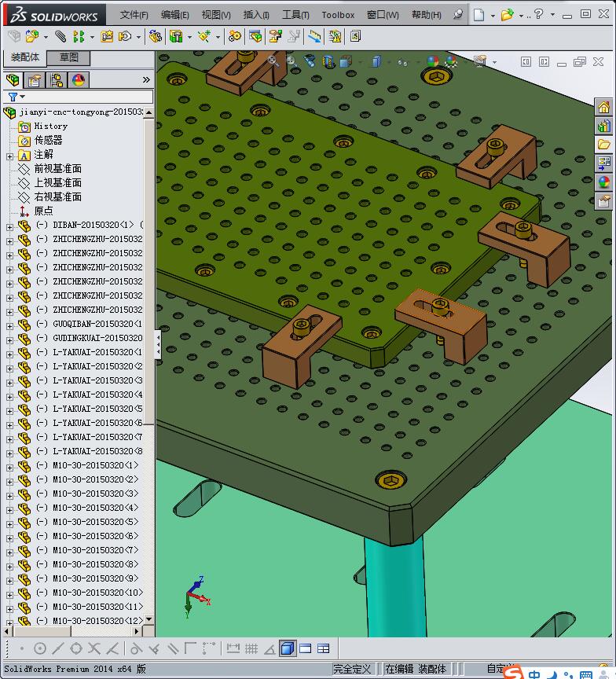This screenshot has height=679, width=616.
Task: Click the 在编辑 装配体 status field
Action: (416, 669)
